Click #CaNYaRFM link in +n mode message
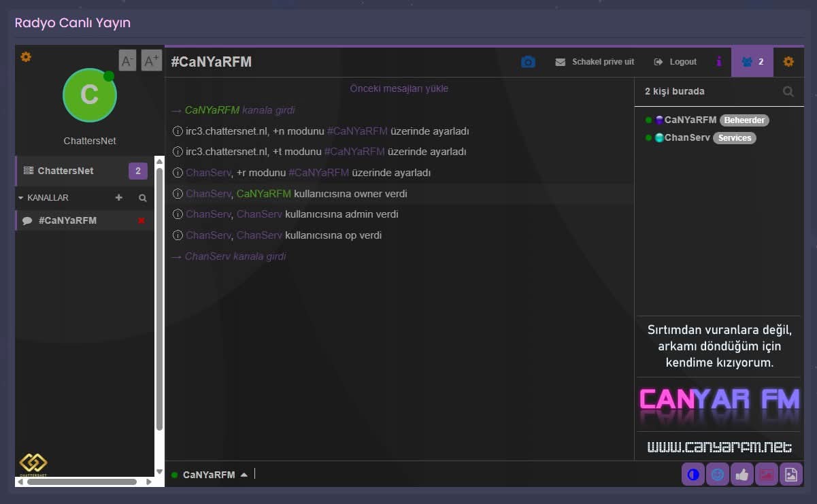 357,131
